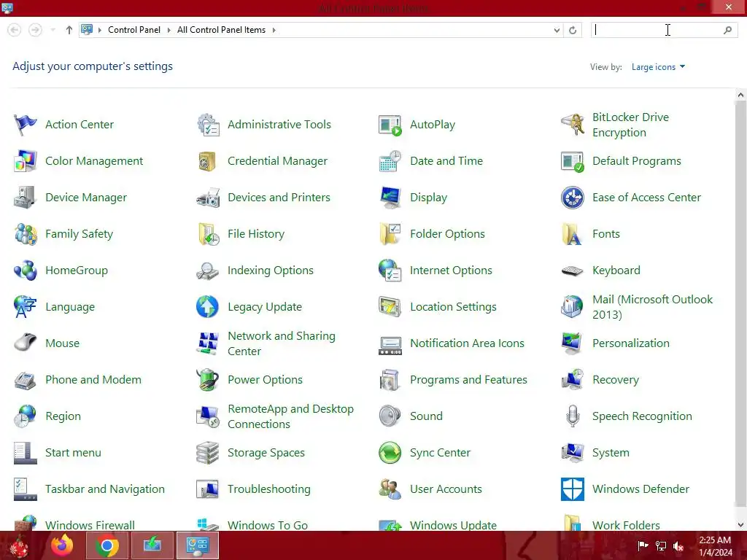Open RemoteApp and Desktop Connections link
This screenshot has height=560, width=747.
pos(290,416)
